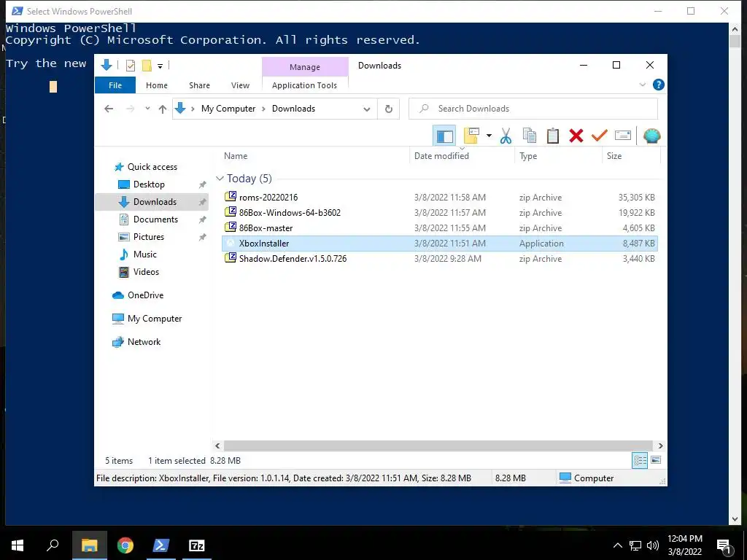Open Pictures in the navigation pane
Image resolution: width=747 pixels, height=560 pixels.
148,237
